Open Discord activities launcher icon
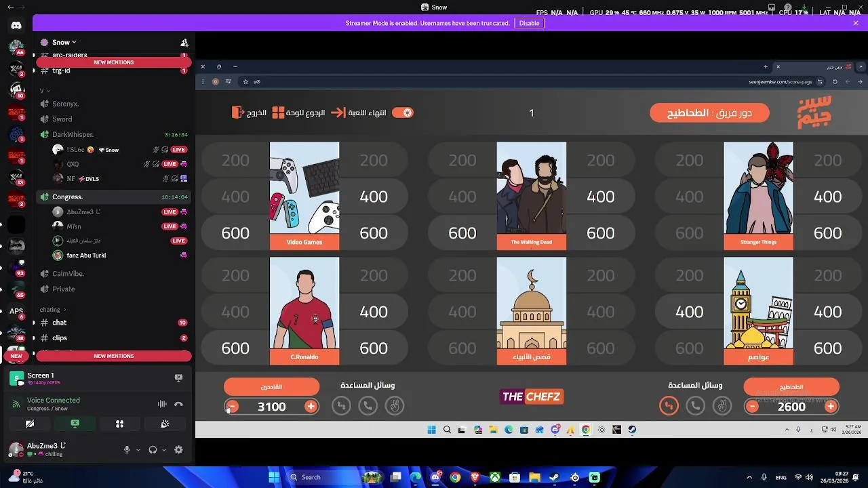The image size is (868, 488). pos(119,424)
